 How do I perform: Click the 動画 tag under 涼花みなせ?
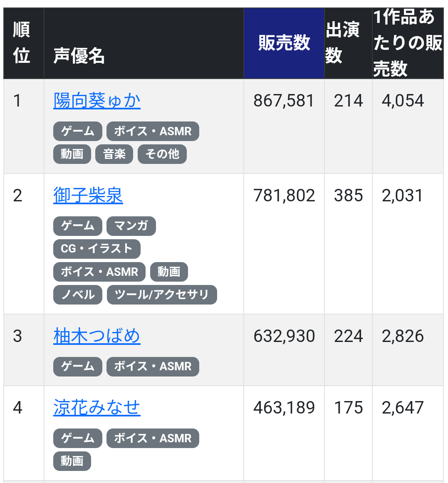72,461
